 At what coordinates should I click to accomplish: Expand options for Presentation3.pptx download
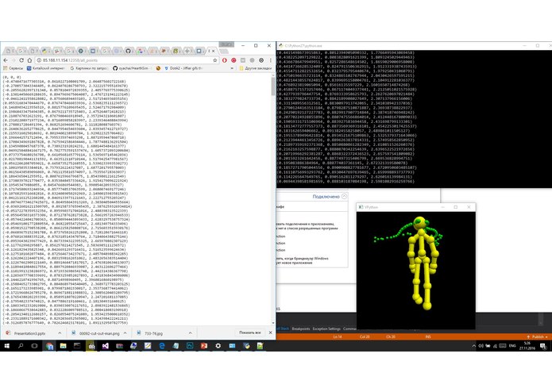pyautogui.click(x=60, y=333)
